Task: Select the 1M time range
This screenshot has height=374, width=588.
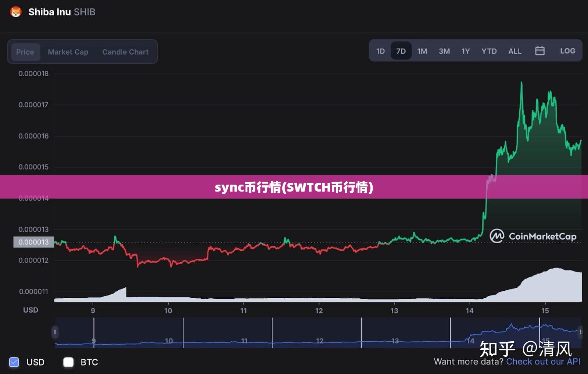Action: click(422, 51)
